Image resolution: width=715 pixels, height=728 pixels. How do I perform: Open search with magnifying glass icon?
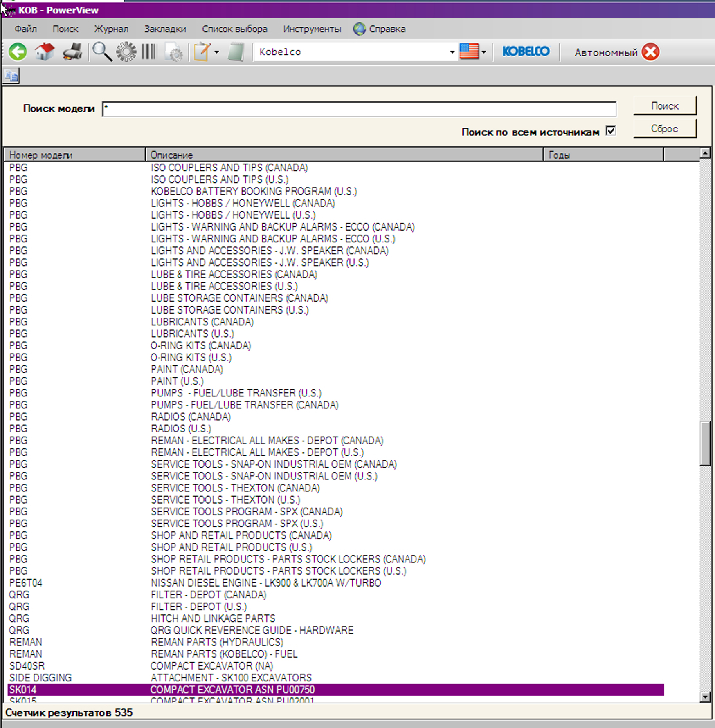[102, 52]
